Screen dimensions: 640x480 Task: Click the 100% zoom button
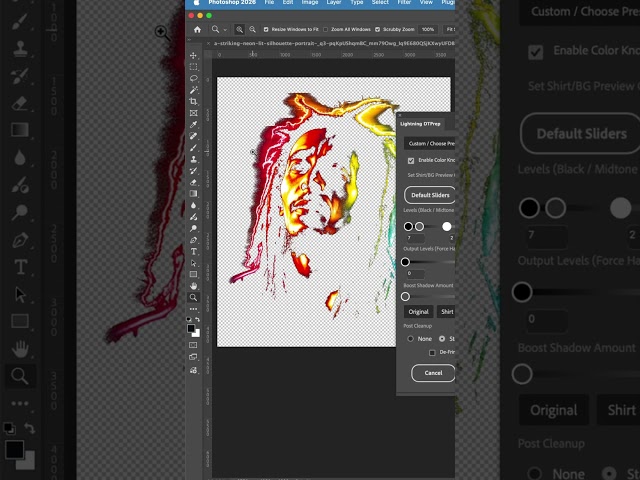[428, 29]
